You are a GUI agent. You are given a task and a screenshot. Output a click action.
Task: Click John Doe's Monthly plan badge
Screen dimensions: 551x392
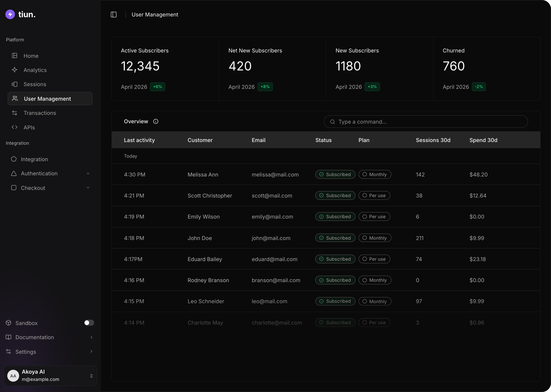coord(375,238)
